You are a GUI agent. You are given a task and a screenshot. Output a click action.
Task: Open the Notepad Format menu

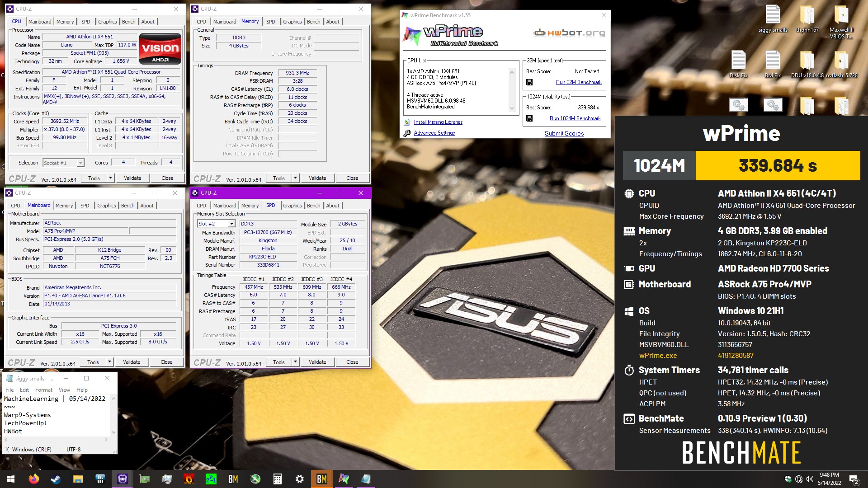(43, 390)
